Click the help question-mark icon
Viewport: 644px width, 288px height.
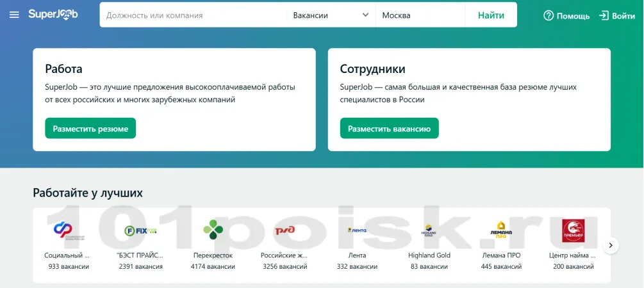549,15
